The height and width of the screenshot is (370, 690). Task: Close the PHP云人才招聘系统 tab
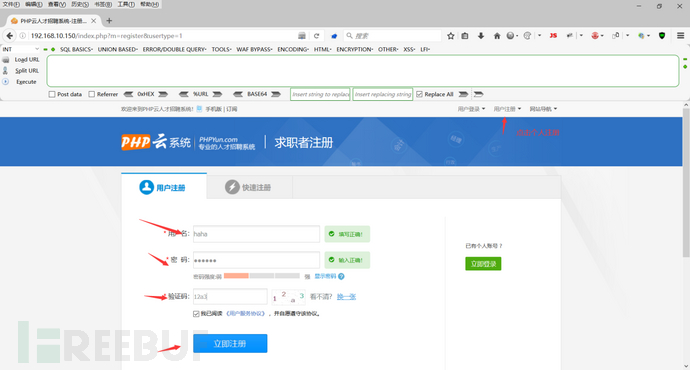(93, 21)
